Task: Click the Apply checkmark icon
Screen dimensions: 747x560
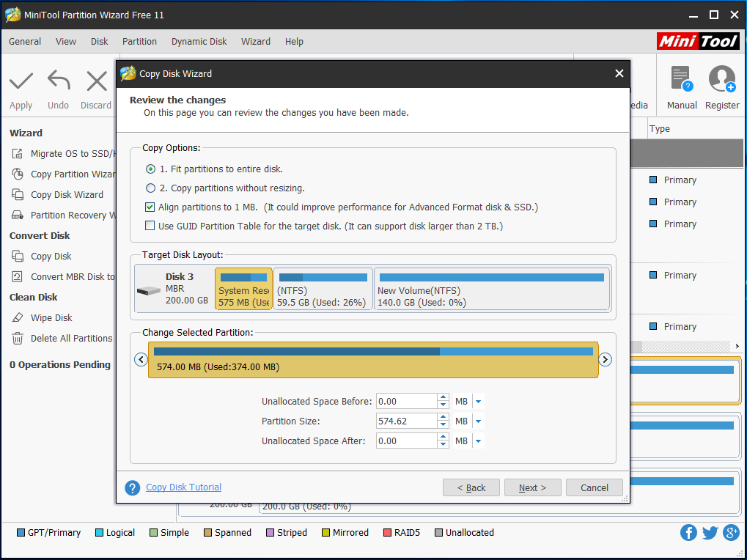Action: tap(21, 81)
